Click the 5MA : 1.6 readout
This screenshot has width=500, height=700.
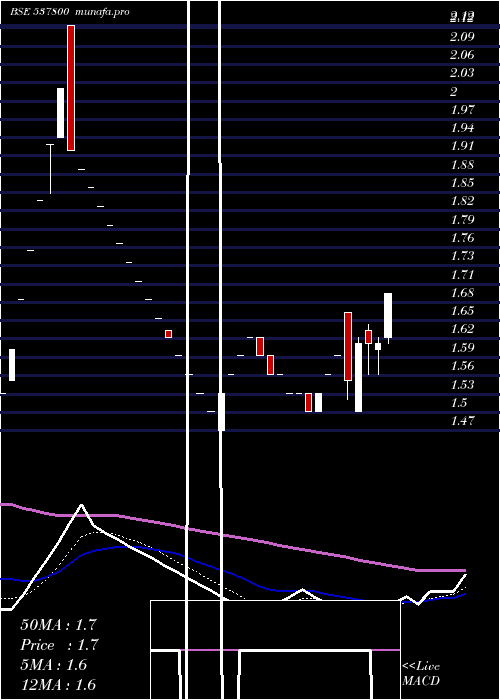click(x=54, y=665)
